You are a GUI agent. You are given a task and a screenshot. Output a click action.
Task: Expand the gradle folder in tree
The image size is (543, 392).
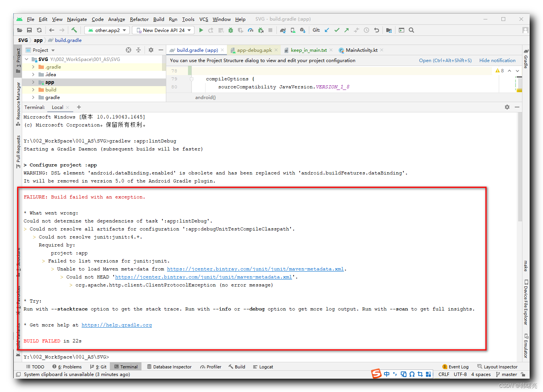point(33,97)
